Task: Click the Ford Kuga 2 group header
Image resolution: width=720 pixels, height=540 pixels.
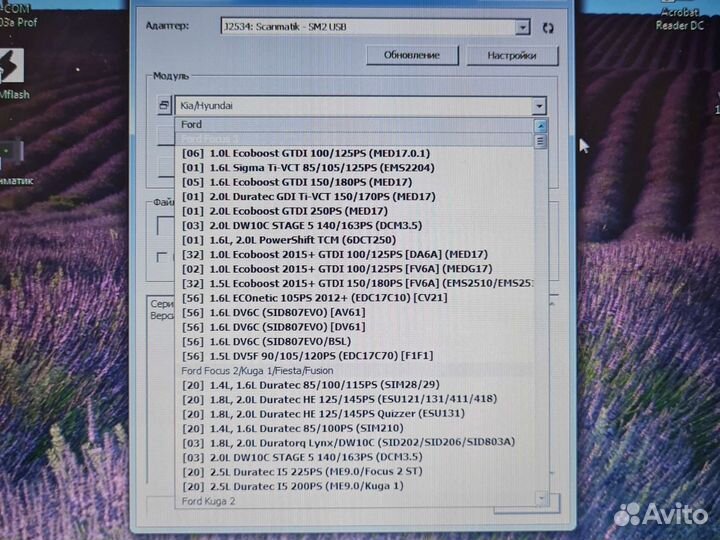Action: point(354,501)
